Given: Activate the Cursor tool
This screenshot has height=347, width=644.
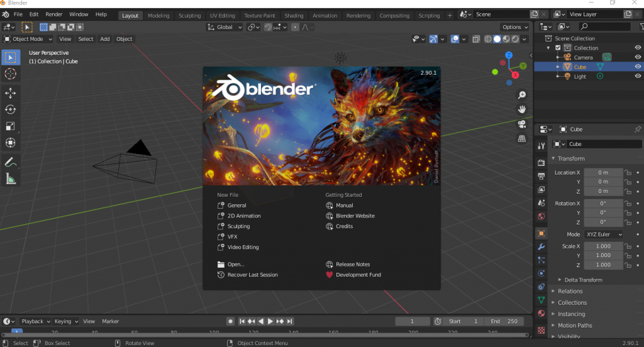Looking at the screenshot, I should 11,74.
